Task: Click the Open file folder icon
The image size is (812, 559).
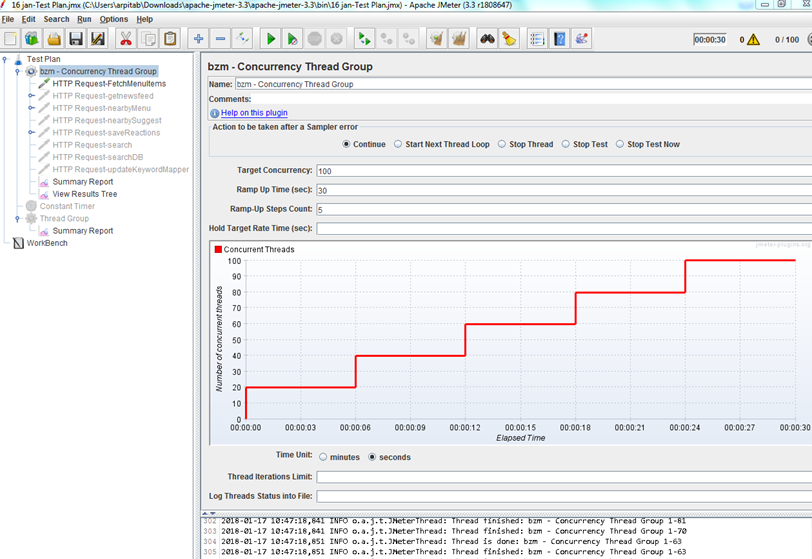Action: 54,39
